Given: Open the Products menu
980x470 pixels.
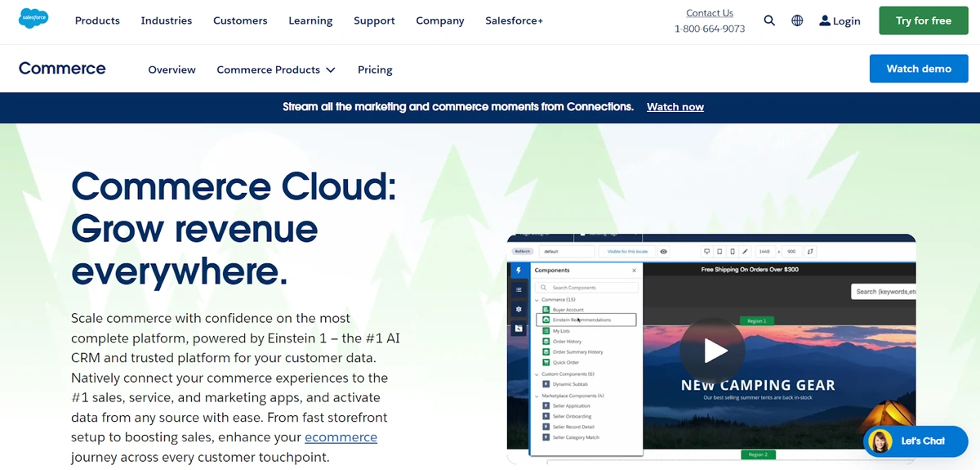Looking at the screenshot, I should click(x=97, y=20).
